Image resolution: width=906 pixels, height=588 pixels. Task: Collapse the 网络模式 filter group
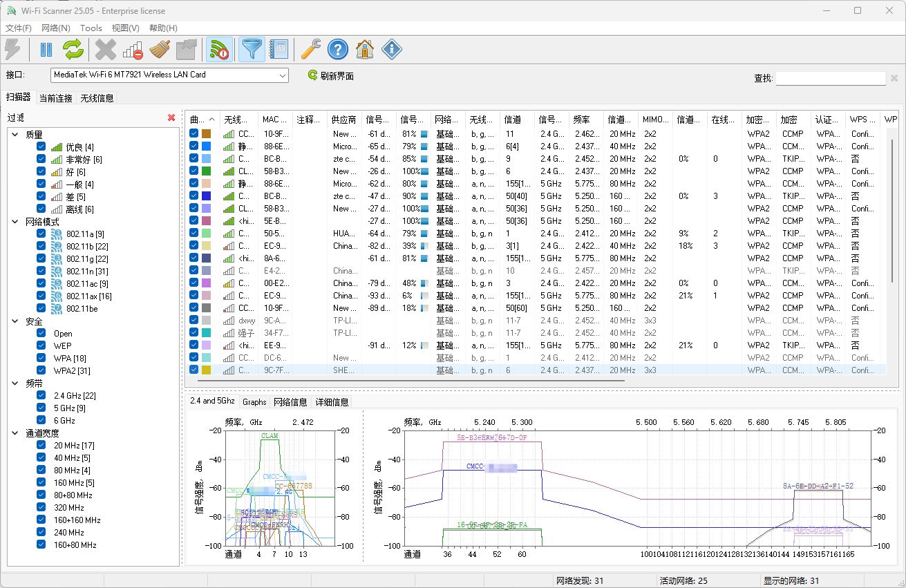[x=16, y=222]
